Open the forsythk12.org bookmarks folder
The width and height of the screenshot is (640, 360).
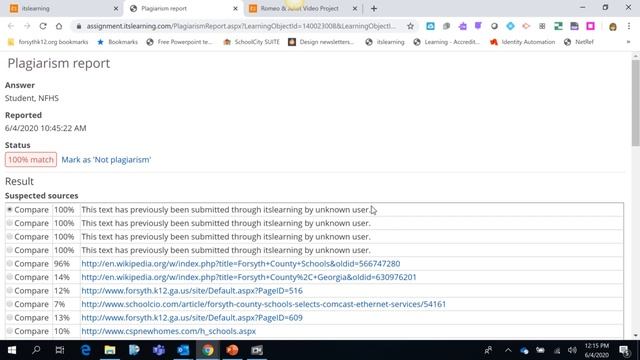(48, 42)
